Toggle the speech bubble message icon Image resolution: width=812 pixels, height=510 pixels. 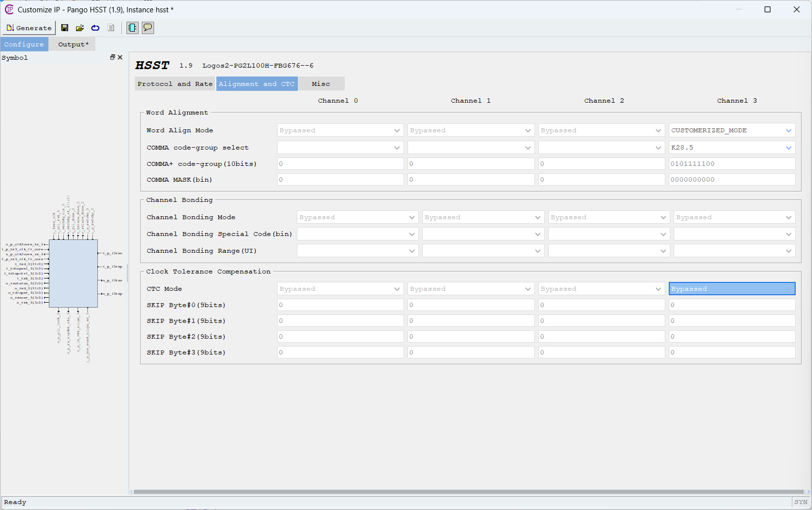pos(148,28)
